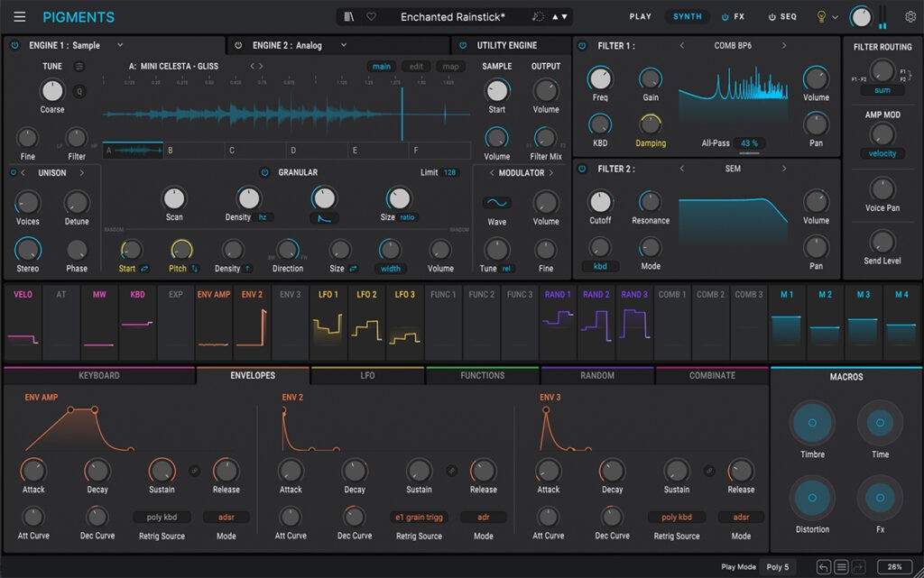Select previous Filter 2 type arrow

[682, 169]
